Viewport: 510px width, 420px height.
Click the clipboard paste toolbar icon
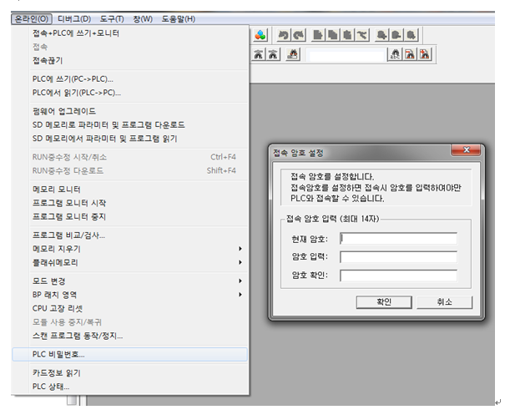pyautogui.click(x=347, y=35)
